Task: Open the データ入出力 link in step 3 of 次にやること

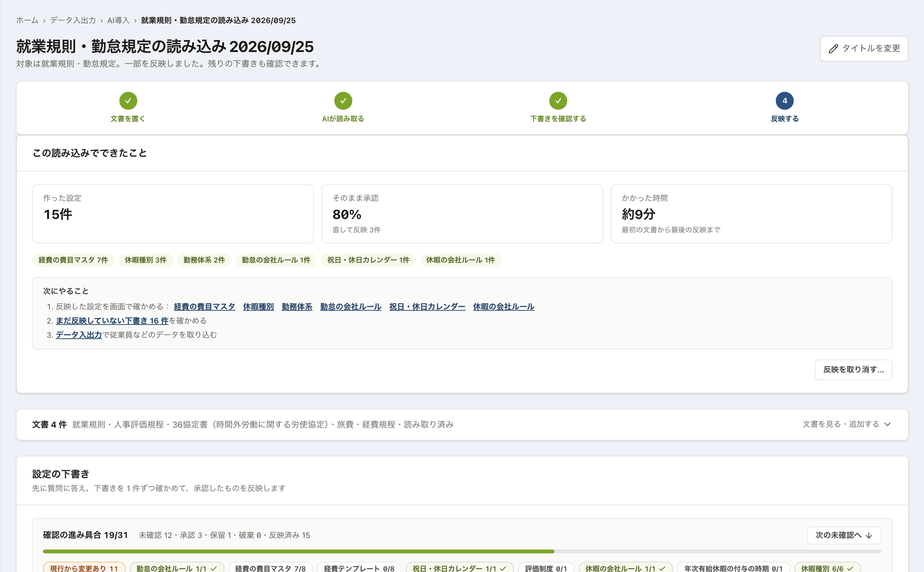Action: (79, 334)
